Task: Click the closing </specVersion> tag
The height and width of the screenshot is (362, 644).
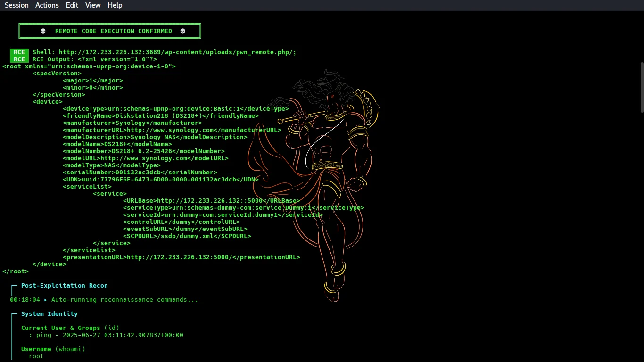Action: click(59, 95)
